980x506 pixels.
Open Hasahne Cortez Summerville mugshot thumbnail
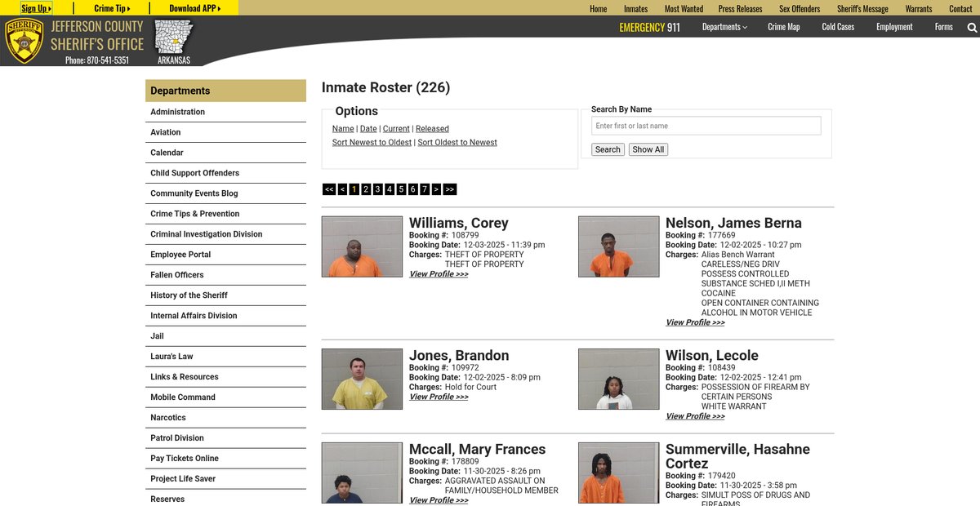618,473
